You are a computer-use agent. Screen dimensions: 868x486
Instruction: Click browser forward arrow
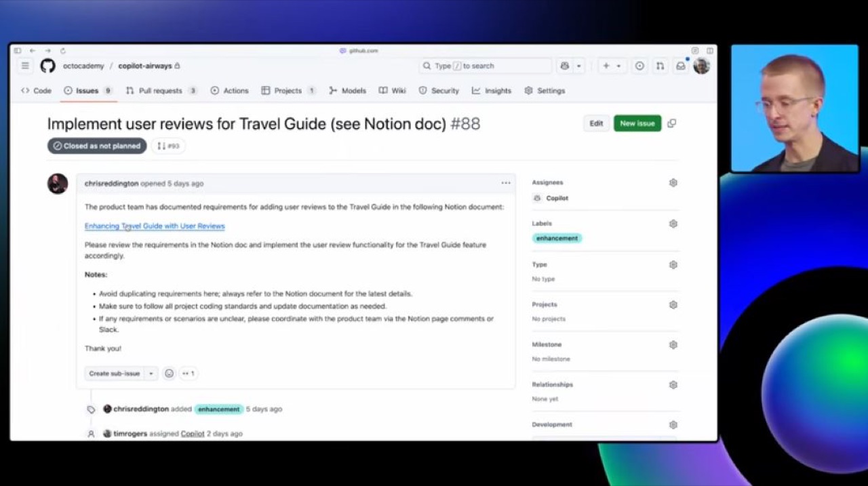[47, 51]
